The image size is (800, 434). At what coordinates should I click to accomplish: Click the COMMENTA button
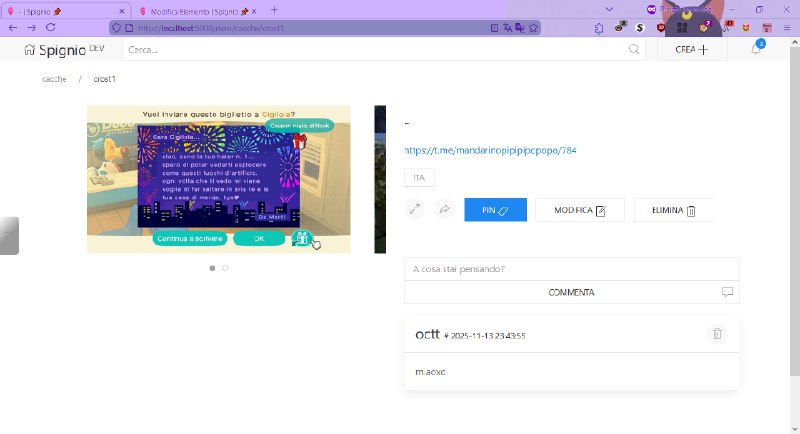(571, 292)
